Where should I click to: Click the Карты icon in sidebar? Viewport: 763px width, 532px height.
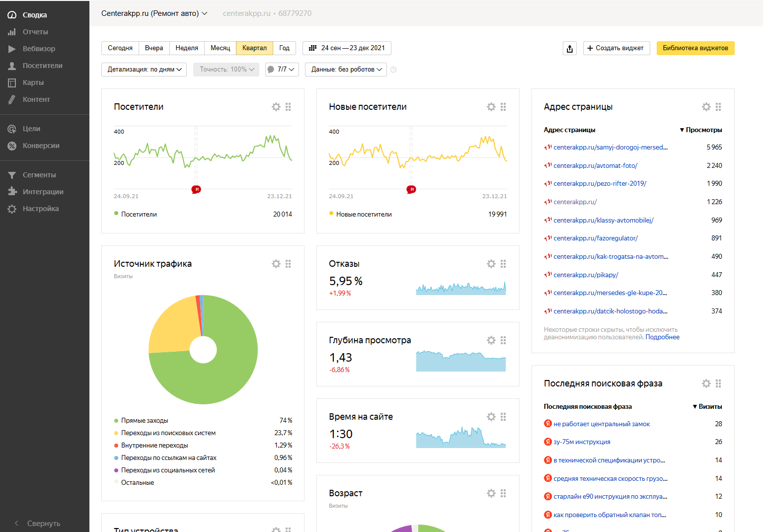coord(12,82)
